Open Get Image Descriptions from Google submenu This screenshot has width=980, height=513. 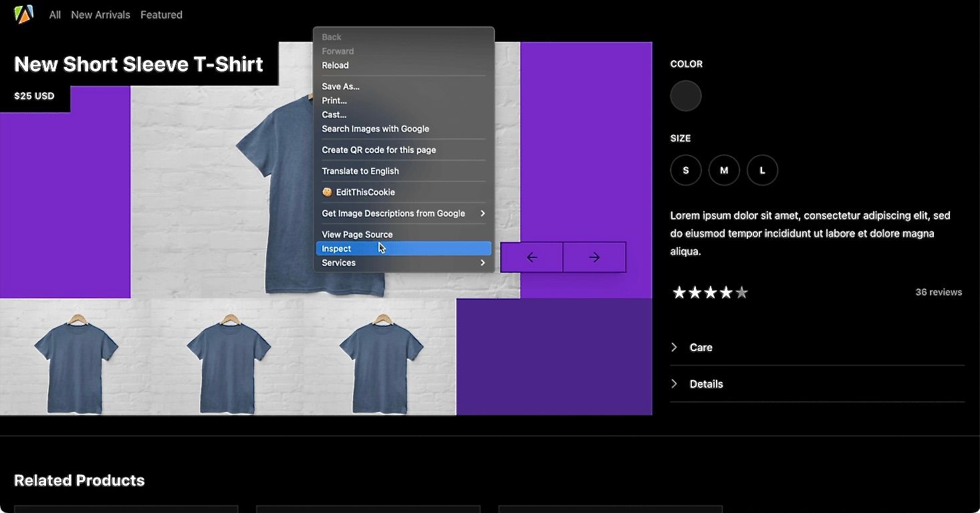[x=393, y=213]
